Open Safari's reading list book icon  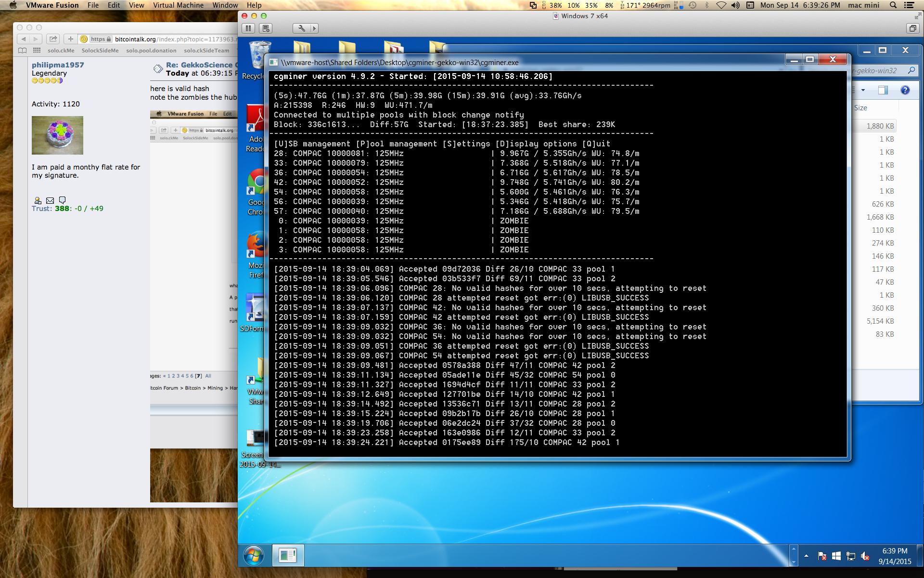(x=22, y=50)
